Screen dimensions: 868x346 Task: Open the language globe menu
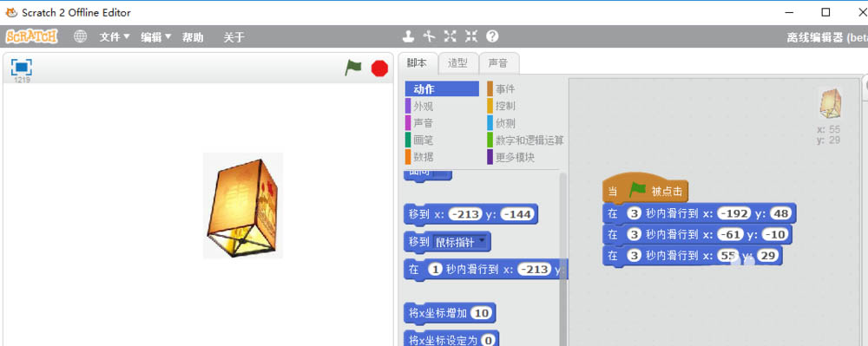80,36
